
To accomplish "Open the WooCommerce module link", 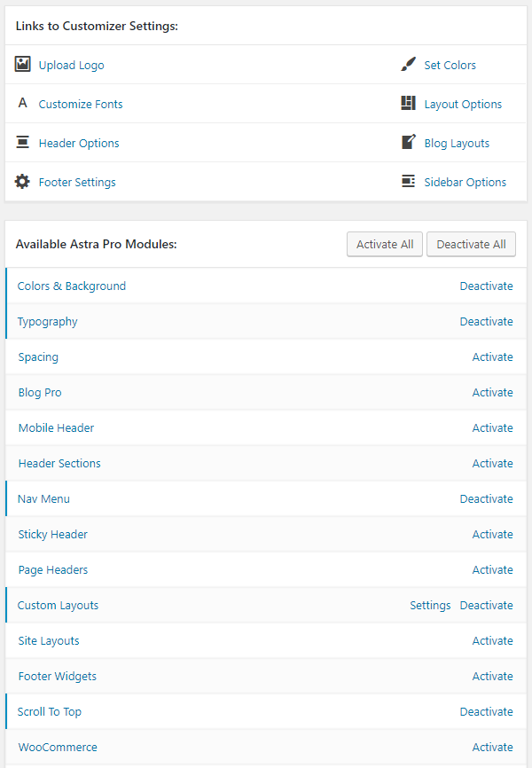I will coord(58,748).
